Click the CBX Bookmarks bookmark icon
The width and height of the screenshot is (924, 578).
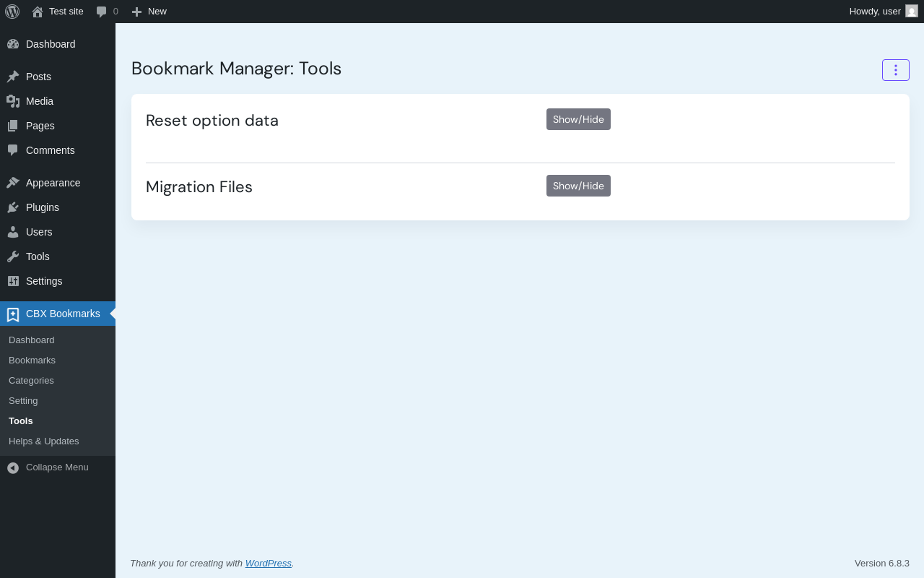13,314
